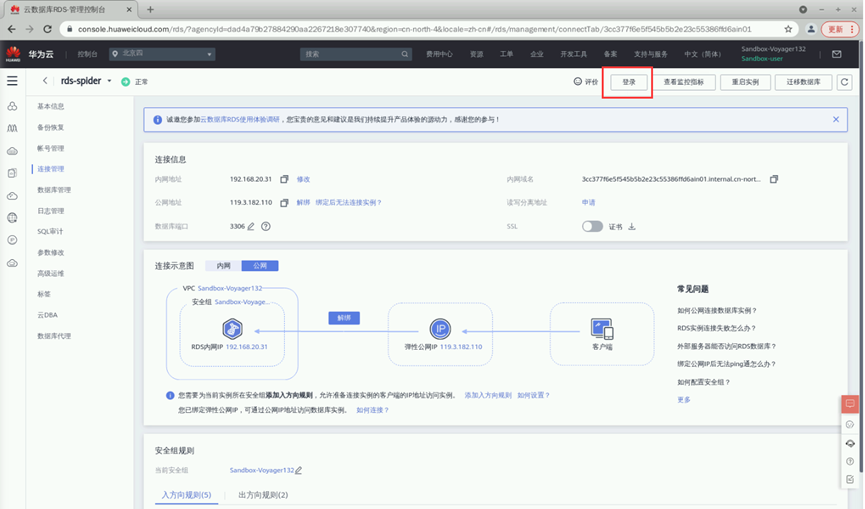This screenshot has width=865, height=509.
Task: Click the 申请 link for read/write splitting address
Action: pyautogui.click(x=589, y=202)
